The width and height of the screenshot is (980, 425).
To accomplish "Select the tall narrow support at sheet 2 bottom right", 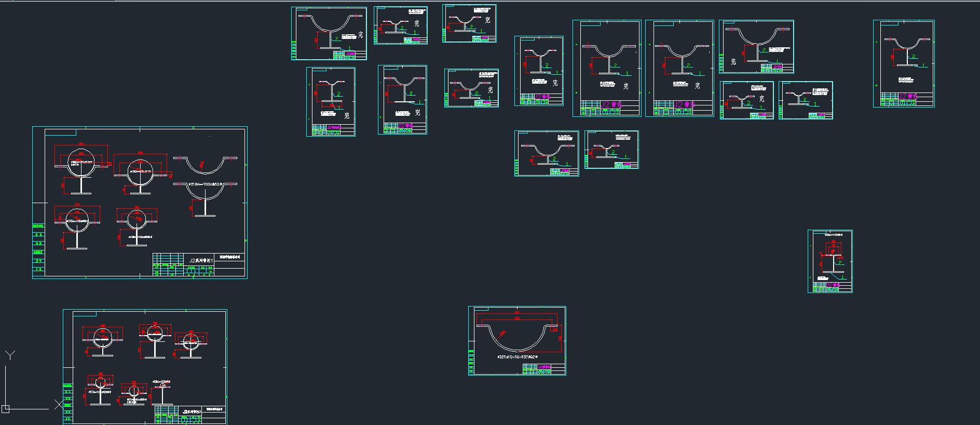I will (162, 394).
